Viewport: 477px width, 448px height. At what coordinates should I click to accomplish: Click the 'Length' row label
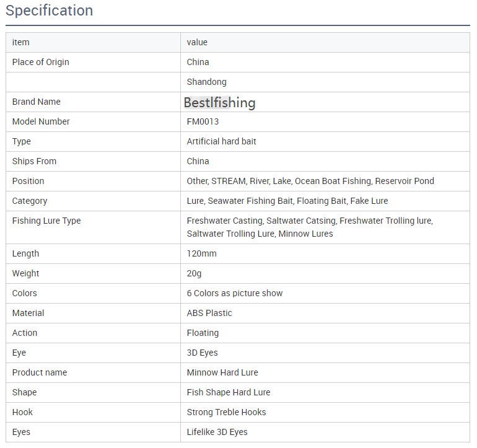25,253
